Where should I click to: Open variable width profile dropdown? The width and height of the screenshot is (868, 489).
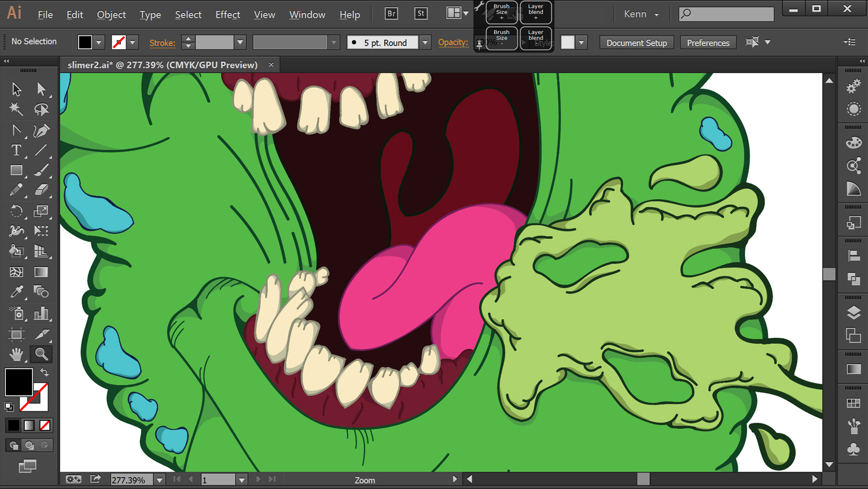pyautogui.click(x=333, y=42)
